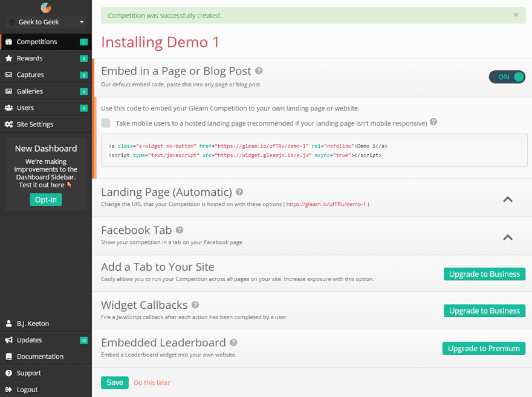Click help icon beside Embed in a Page

(x=259, y=71)
